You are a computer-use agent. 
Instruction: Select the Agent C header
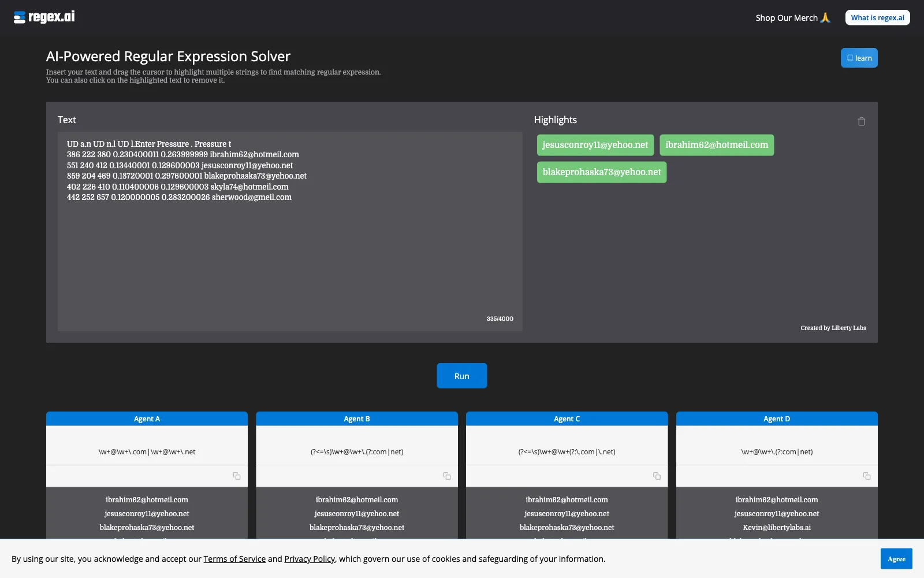coord(567,418)
